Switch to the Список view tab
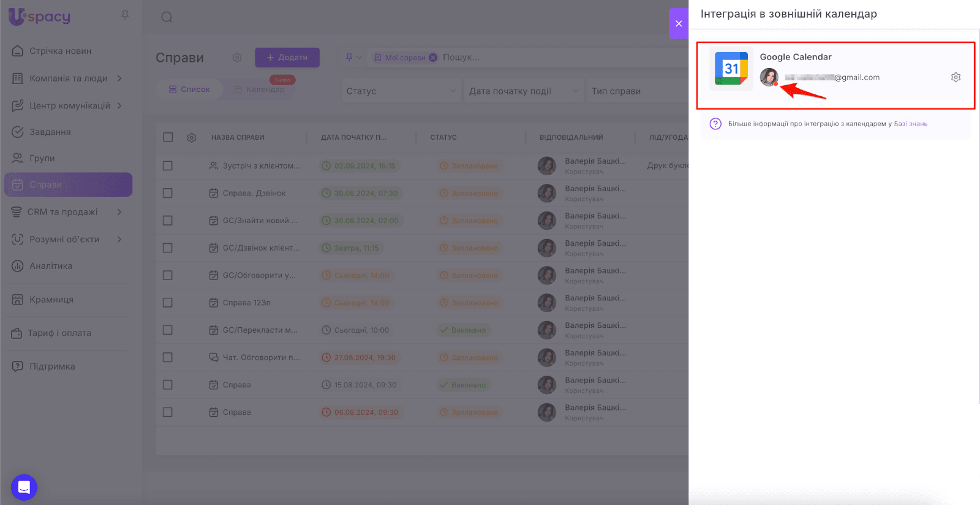The image size is (980, 505). click(189, 89)
